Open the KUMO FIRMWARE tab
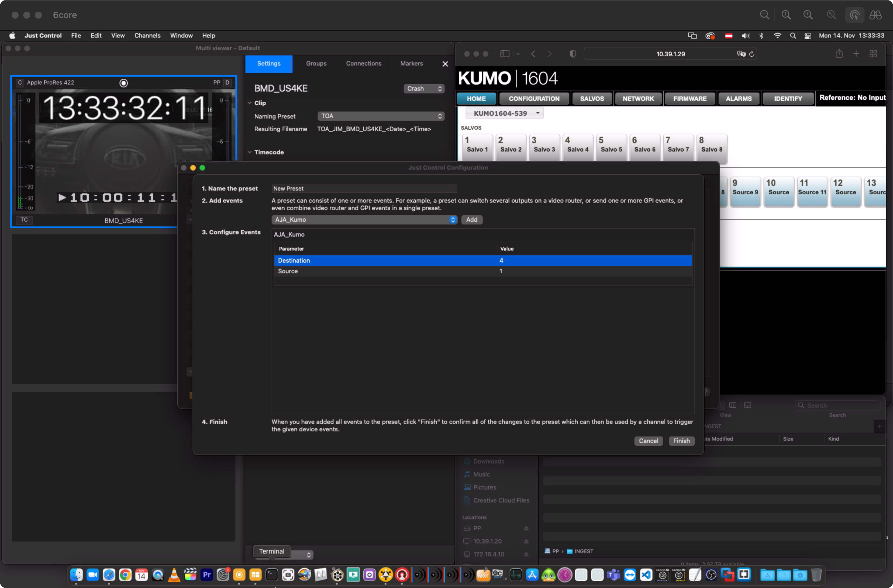The height and width of the screenshot is (588, 893). [x=690, y=98]
